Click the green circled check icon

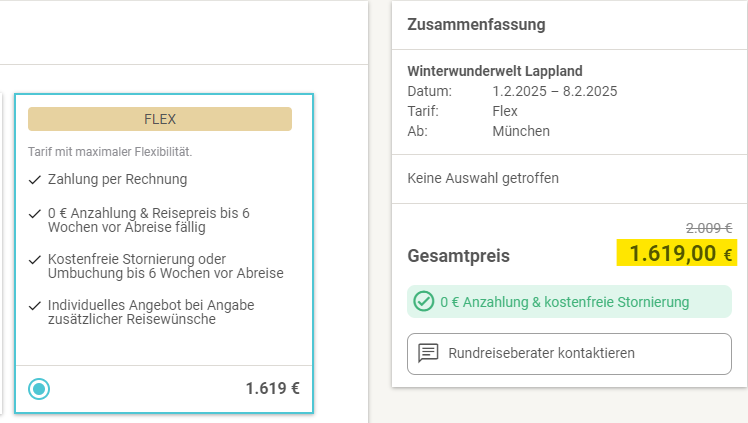(424, 301)
